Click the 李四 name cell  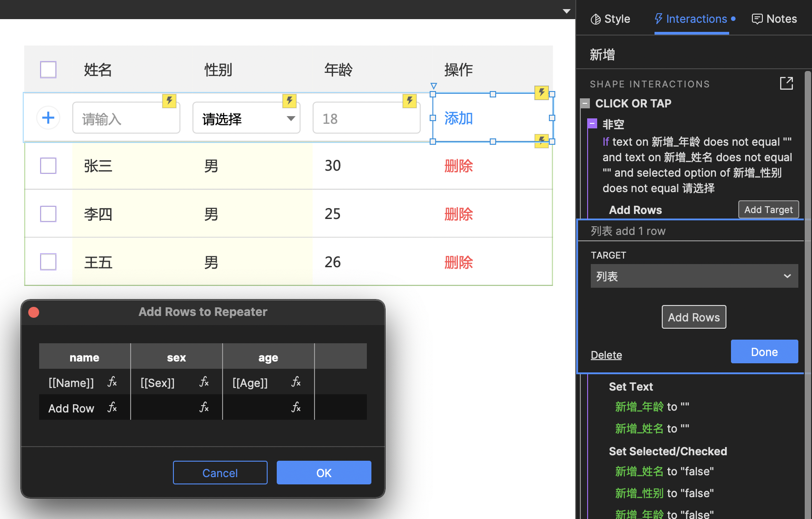click(98, 214)
